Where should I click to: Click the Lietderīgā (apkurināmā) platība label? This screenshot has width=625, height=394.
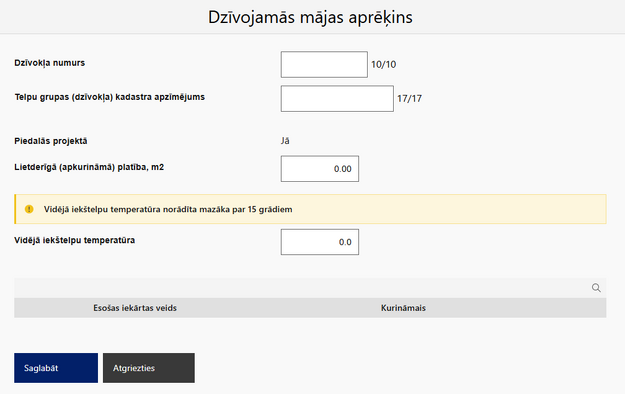point(89,167)
